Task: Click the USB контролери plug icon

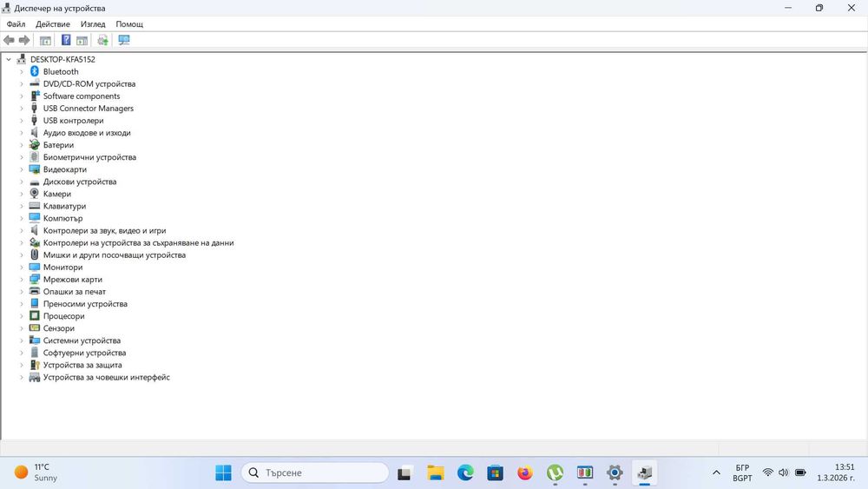Action: click(x=35, y=120)
